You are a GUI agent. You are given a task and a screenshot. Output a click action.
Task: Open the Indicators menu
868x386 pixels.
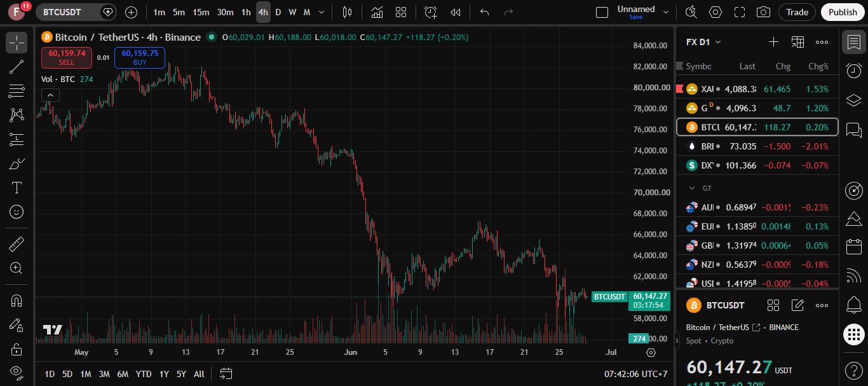pyautogui.click(x=377, y=12)
